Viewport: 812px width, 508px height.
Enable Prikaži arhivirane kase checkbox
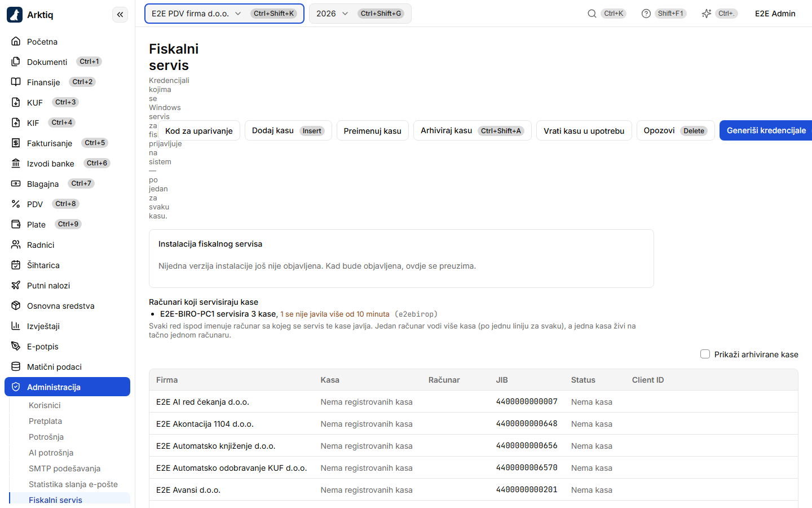(x=705, y=354)
